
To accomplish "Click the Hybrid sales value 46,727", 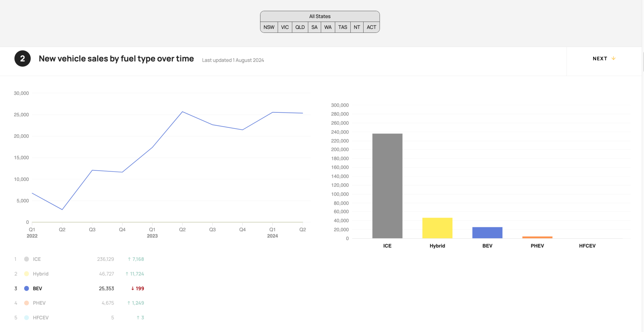I will (x=107, y=274).
